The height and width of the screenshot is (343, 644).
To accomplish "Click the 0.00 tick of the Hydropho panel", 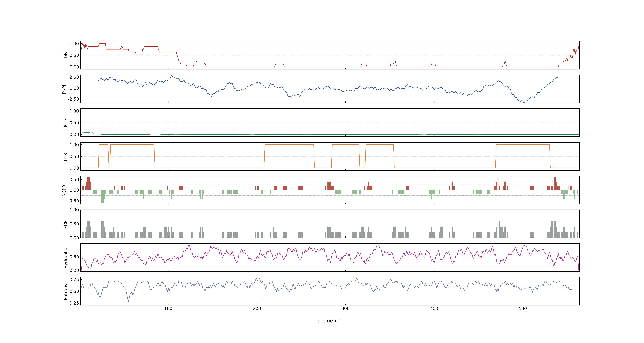I will [74, 270].
